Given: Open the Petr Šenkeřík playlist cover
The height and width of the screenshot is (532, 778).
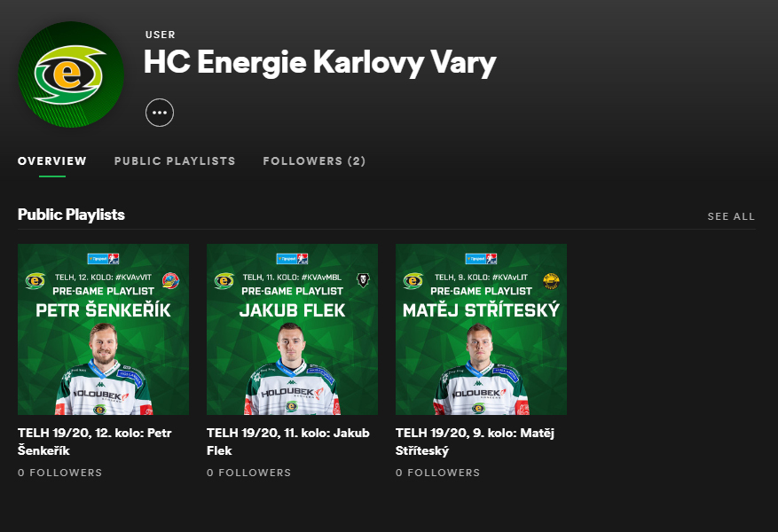Looking at the screenshot, I should tap(103, 329).
